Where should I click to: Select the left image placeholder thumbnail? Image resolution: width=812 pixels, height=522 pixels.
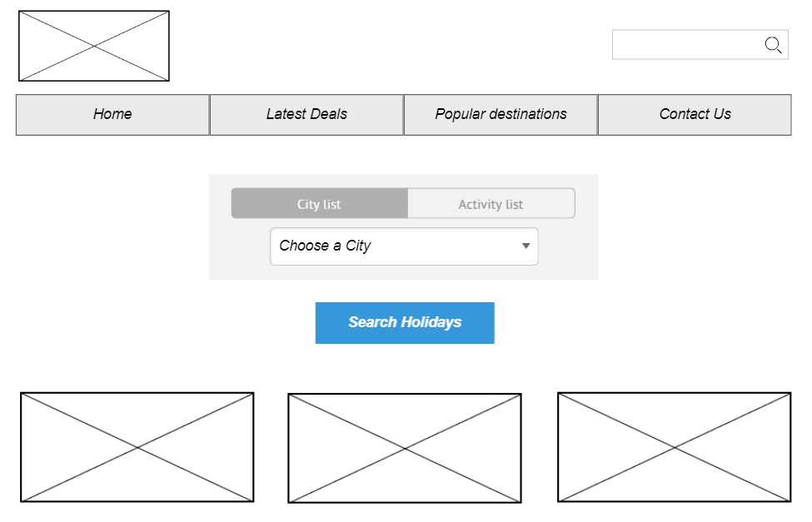137,447
